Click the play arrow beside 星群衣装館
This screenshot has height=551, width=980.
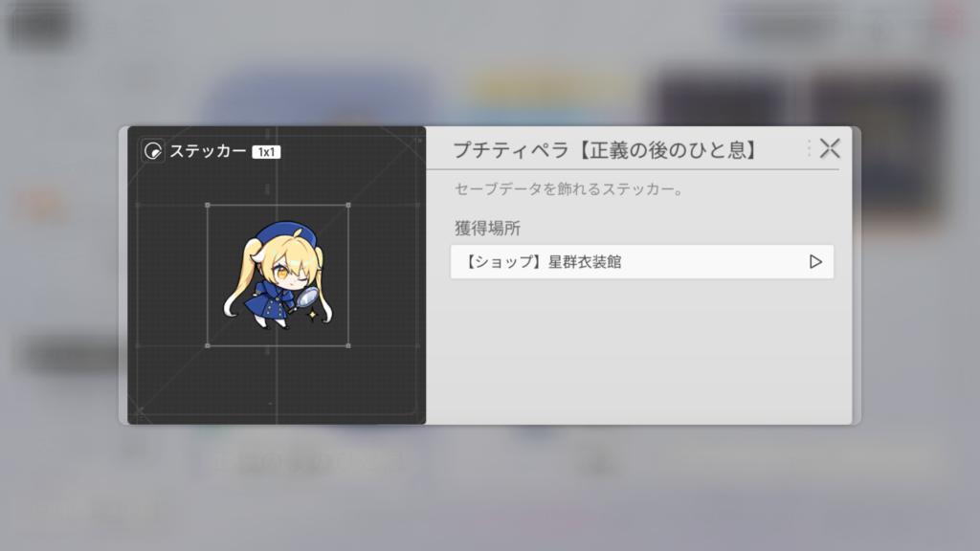(x=815, y=262)
